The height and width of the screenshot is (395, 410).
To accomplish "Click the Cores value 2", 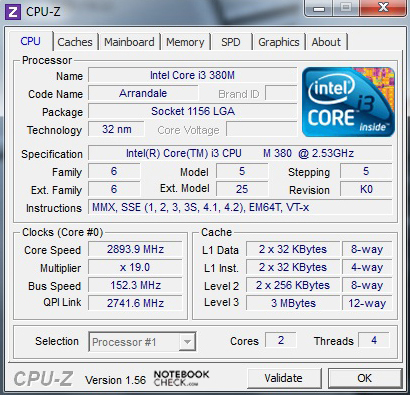I will pyautogui.click(x=281, y=340).
